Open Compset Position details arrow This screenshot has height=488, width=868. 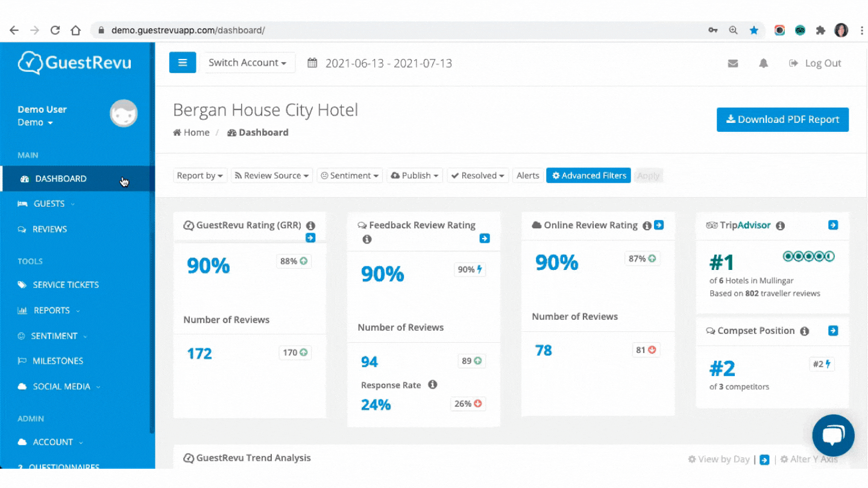click(x=833, y=330)
